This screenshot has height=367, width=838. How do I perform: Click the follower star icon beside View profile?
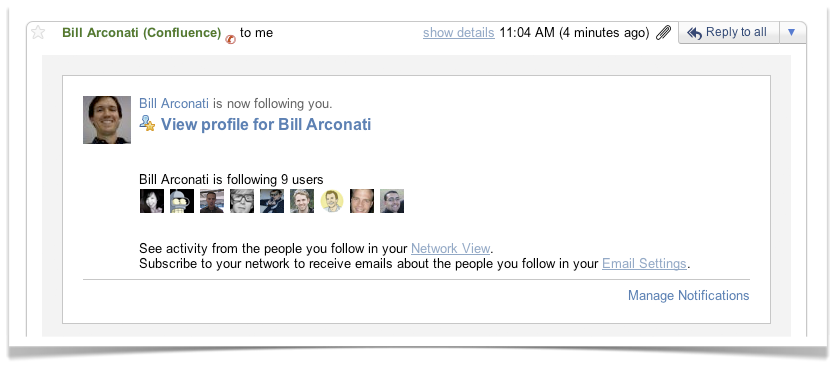pyautogui.click(x=147, y=123)
